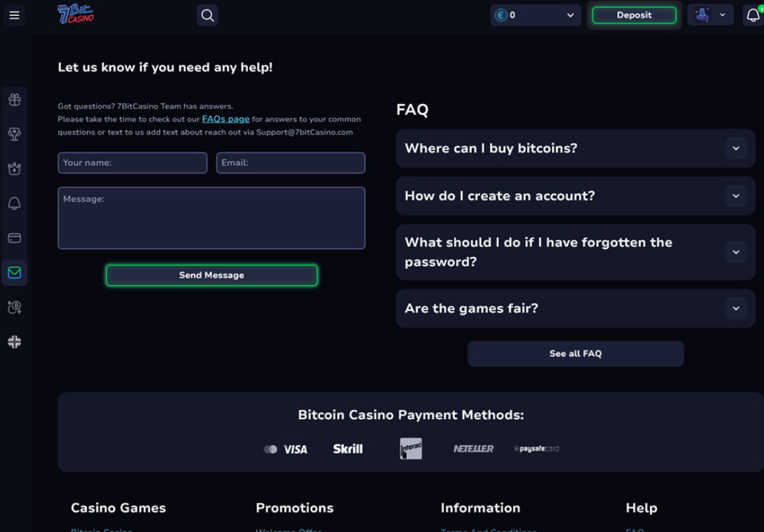This screenshot has height=532, width=764.
Task: Click the crown VIP sidebar icon
Action: tap(14, 169)
